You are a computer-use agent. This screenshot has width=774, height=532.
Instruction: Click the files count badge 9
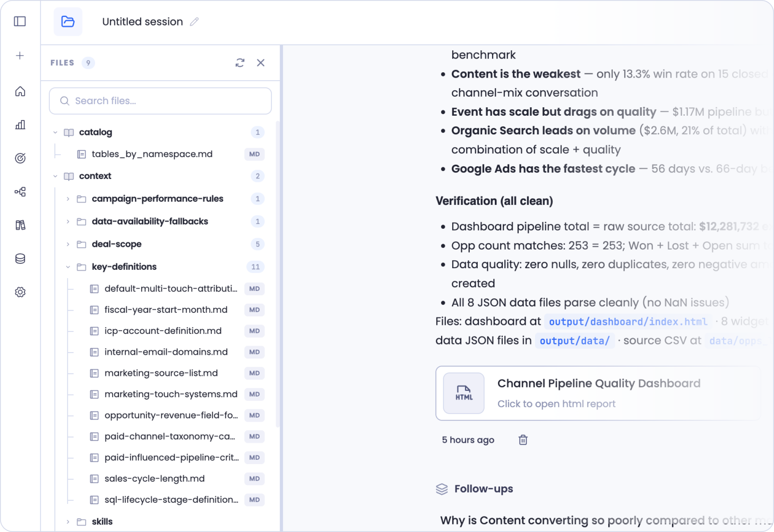(88, 63)
